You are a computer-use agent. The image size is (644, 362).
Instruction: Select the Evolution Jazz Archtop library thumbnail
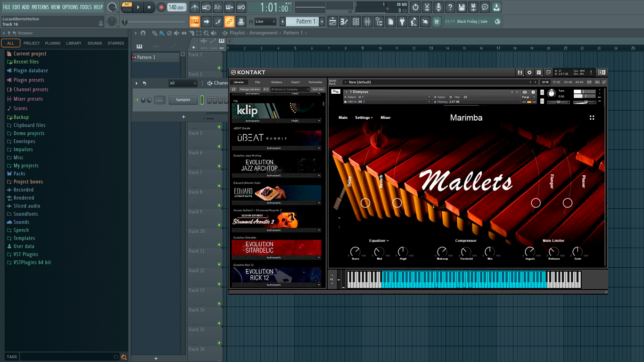(x=276, y=165)
